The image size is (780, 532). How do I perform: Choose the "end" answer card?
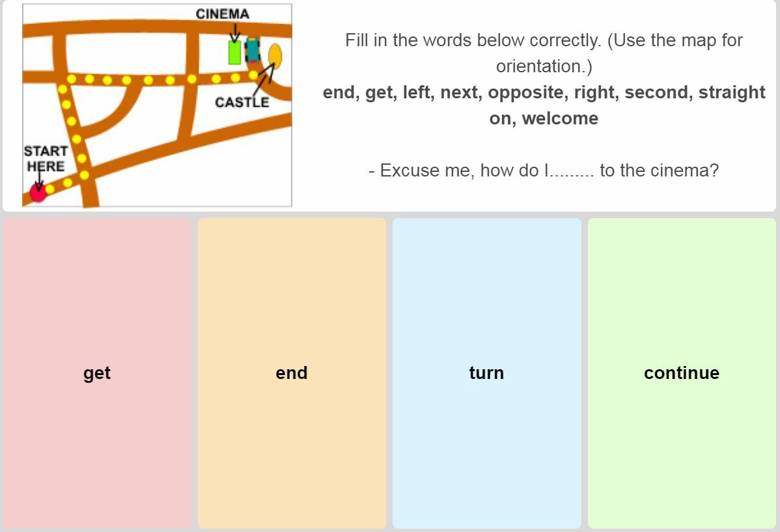(292, 372)
